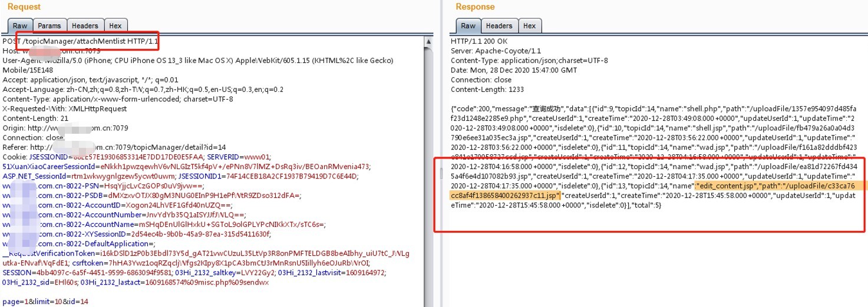The image size is (868, 307).
Task: Click the POST /topicManager/attachMentlist request line
Action: [81, 41]
